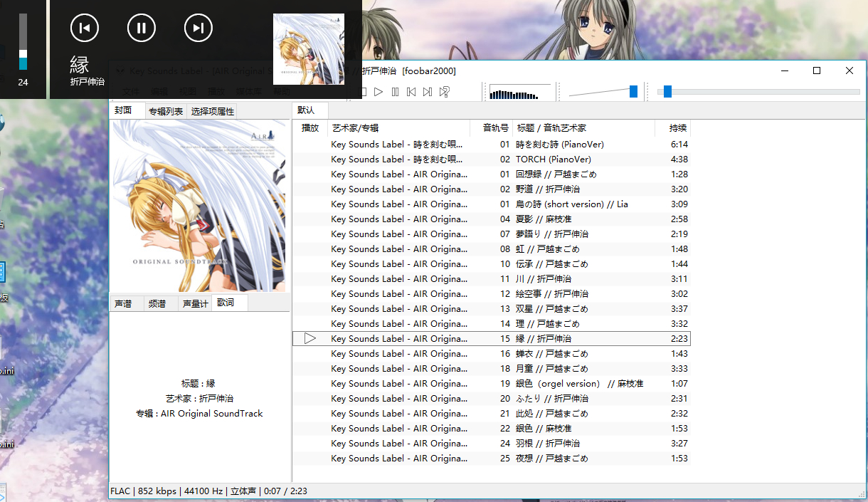Screen dimensions: 868x502
Task: Sort by 标题 / 音轨艺术家 column header
Action: click(584, 128)
